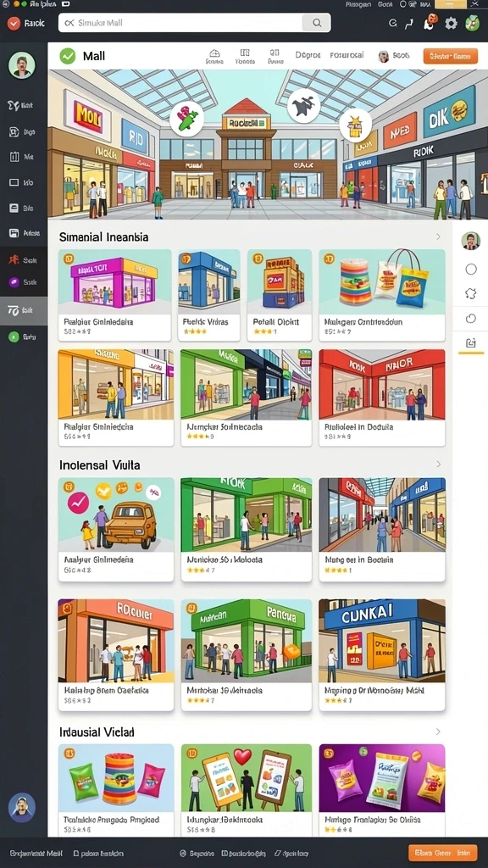
Task: Select the star box badge on banner
Action: [355, 125]
